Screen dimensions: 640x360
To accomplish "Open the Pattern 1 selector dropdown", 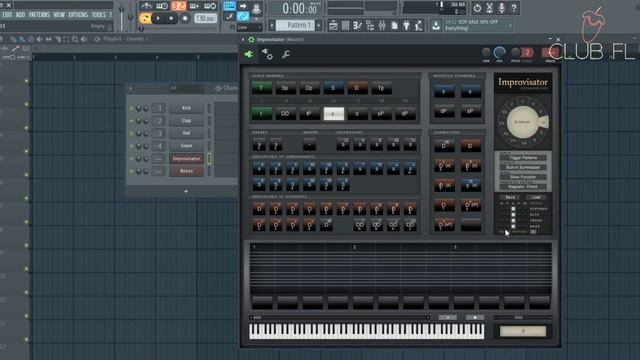I will click(x=295, y=25).
